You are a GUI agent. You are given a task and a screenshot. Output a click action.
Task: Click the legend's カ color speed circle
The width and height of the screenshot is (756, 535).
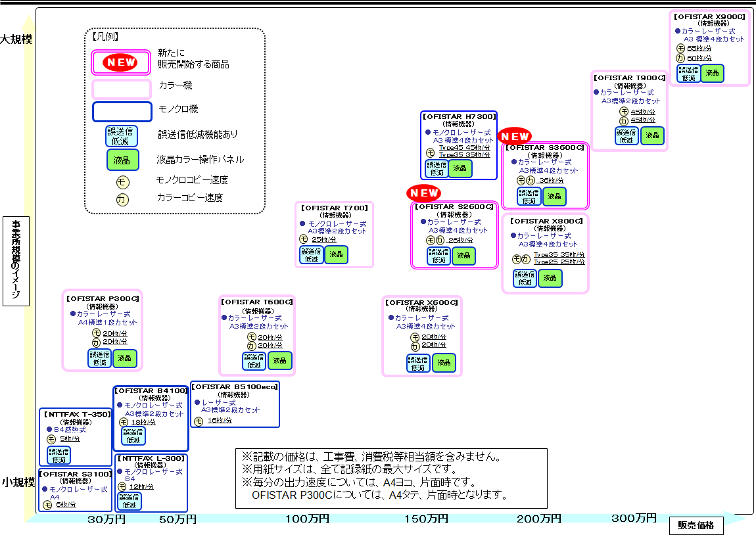[122, 199]
